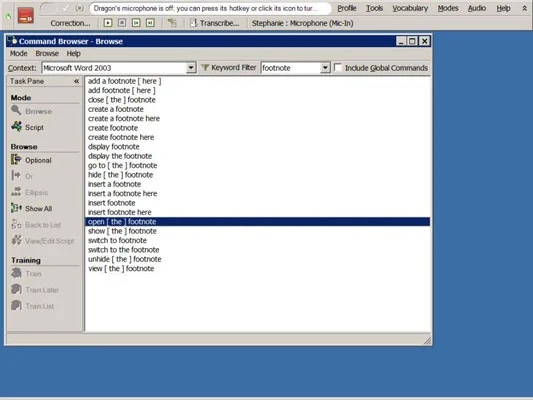Expand the footnote keyword filter dropdown

point(325,68)
